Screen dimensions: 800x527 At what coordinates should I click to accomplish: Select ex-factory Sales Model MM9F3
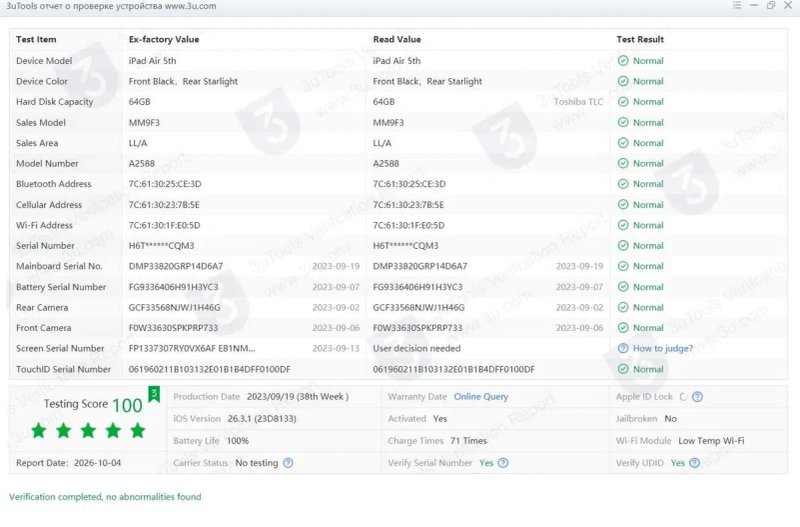tap(144, 122)
